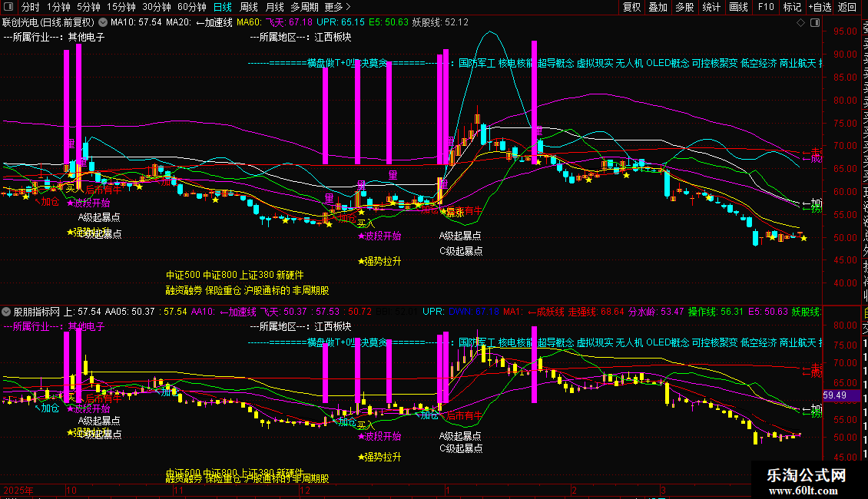Screen dimensions: 868x499
Task: Click the month 12 marker on time axis
Action: tap(305, 491)
